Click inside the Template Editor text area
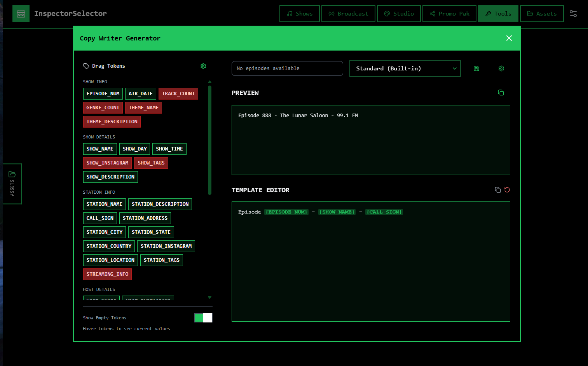This screenshot has height=366, width=588. (370, 268)
